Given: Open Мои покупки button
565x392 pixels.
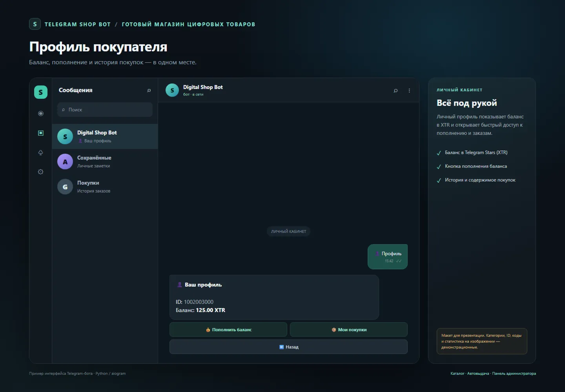Looking at the screenshot, I should [349, 330].
